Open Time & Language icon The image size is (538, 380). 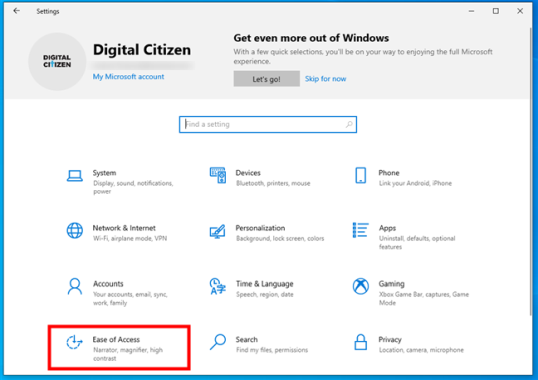(218, 286)
